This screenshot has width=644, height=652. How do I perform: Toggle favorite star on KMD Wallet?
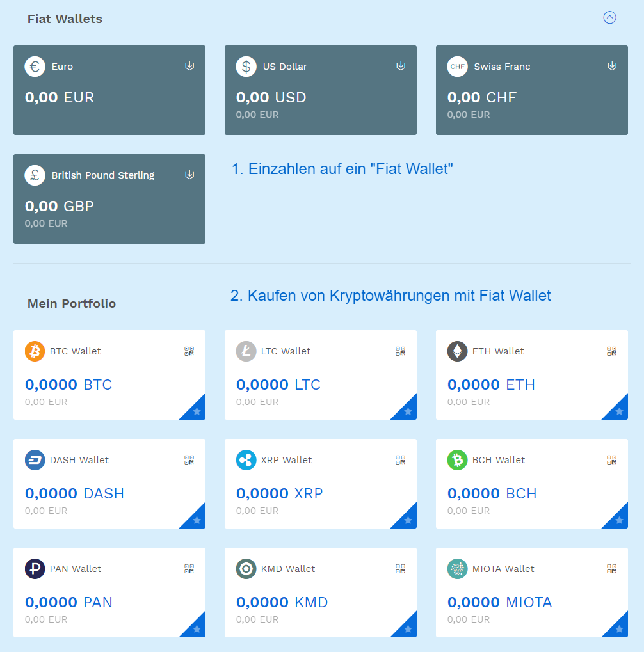pyautogui.click(x=408, y=629)
